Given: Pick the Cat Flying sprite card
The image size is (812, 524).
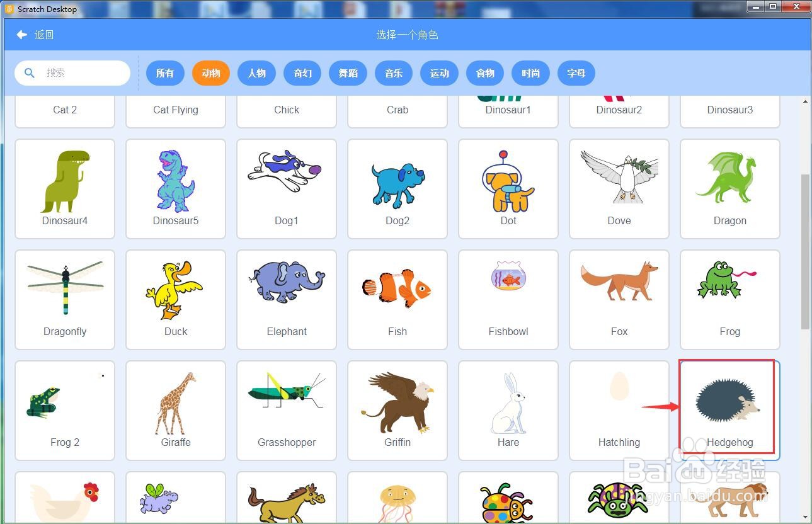Looking at the screenshot, I should coord(176,111).
